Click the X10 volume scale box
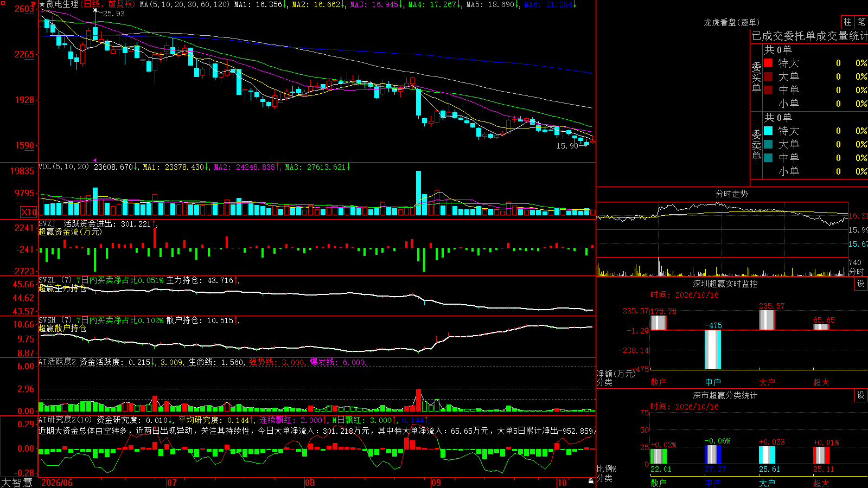868x488 pixels. pos(29,212)
